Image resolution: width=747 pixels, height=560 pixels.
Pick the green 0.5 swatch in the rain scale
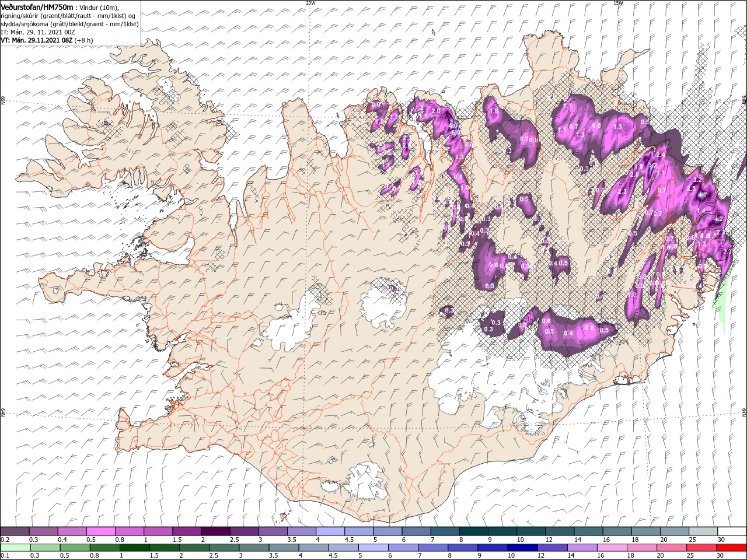pyautogui.click(x=75, y=548)
